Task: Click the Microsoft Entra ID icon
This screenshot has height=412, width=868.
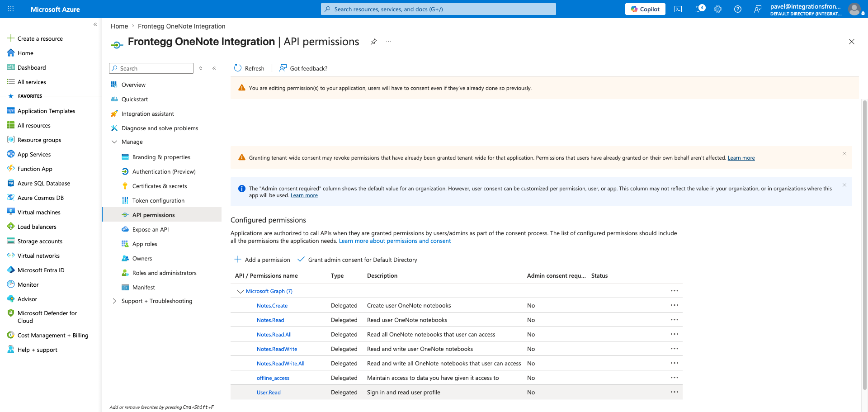Action: [x=11, y=270]
